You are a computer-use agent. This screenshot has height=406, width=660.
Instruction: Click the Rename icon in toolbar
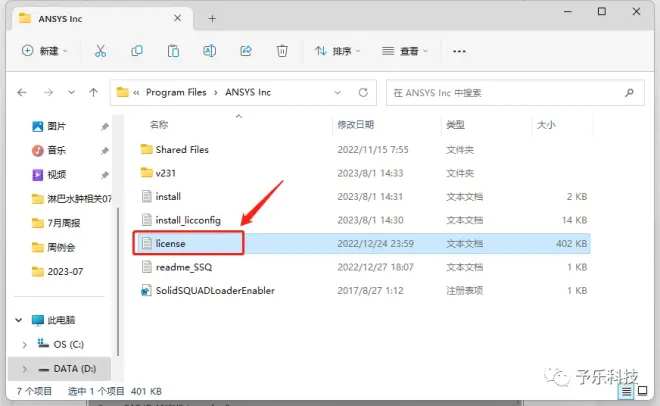click(x=209, y=51)
